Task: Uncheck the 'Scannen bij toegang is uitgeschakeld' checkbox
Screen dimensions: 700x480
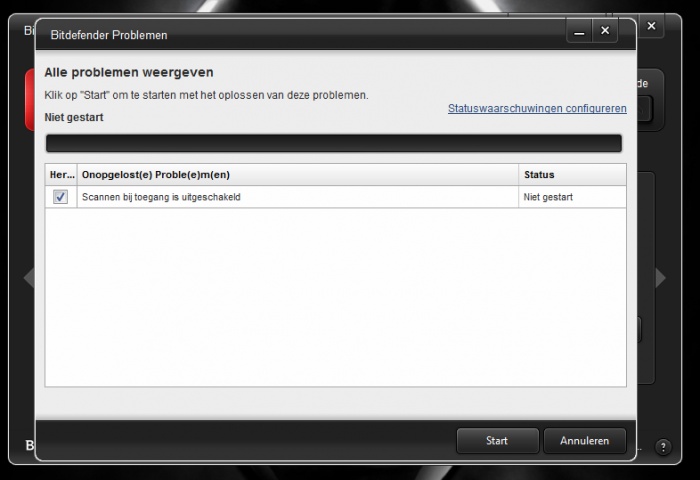Action: point(60,197)
